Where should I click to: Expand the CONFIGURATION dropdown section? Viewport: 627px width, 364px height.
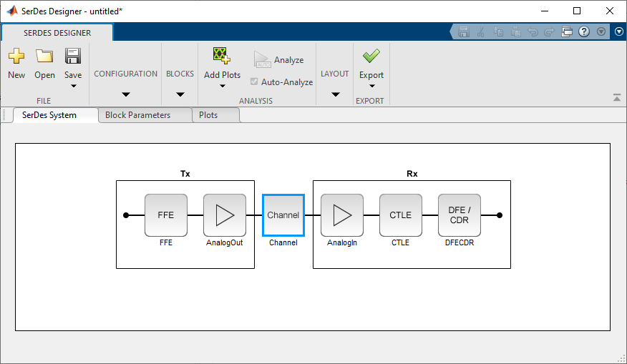pyautogui.click(x=126, y=94)
